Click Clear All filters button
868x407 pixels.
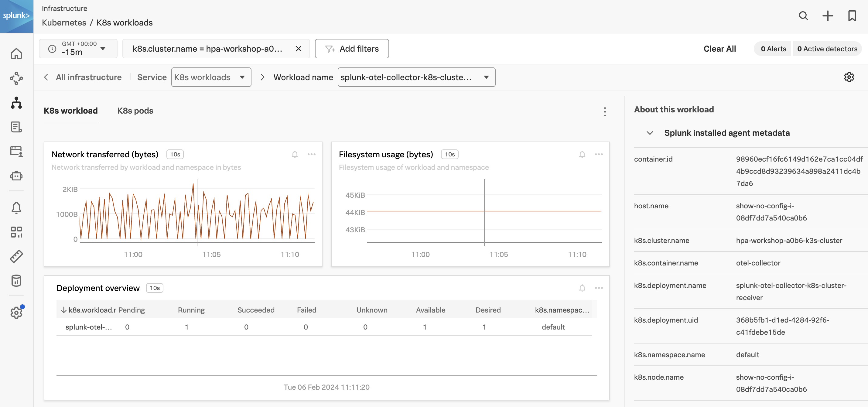tap(720, 49)
